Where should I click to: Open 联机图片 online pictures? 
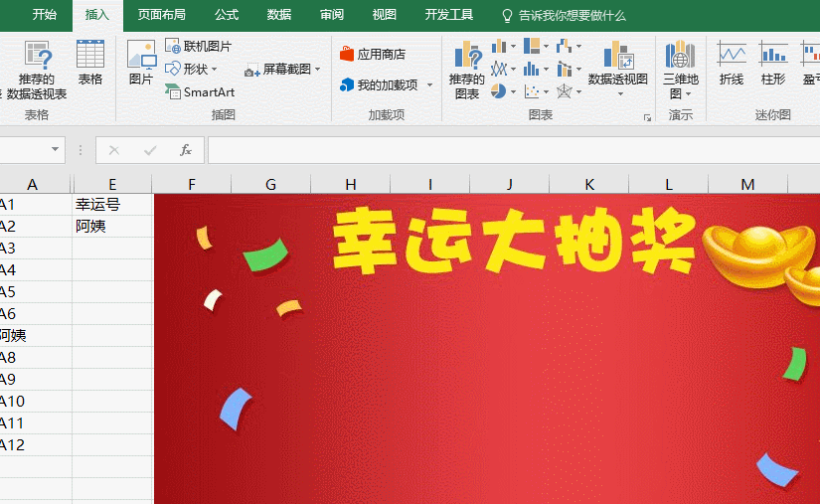(x=198, y=46)
